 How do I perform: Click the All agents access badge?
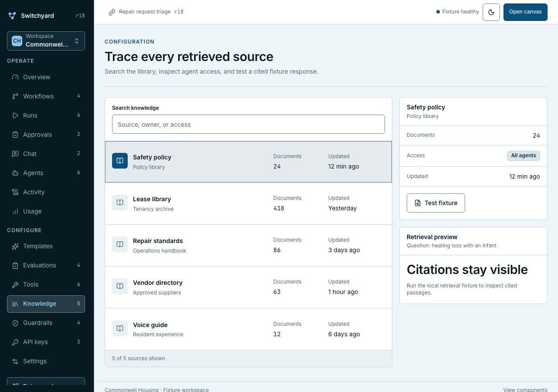pyautogui.click(x=524, y=156)
